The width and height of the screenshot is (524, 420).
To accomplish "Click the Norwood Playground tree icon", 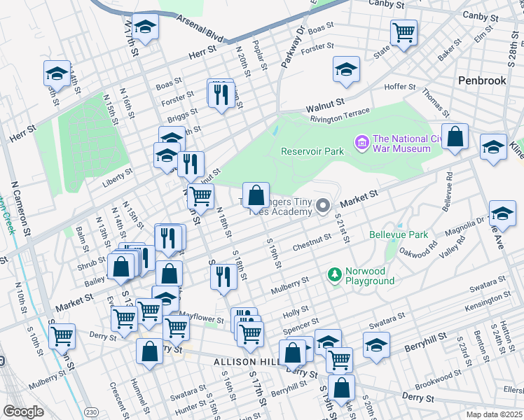I will (335, 274).
